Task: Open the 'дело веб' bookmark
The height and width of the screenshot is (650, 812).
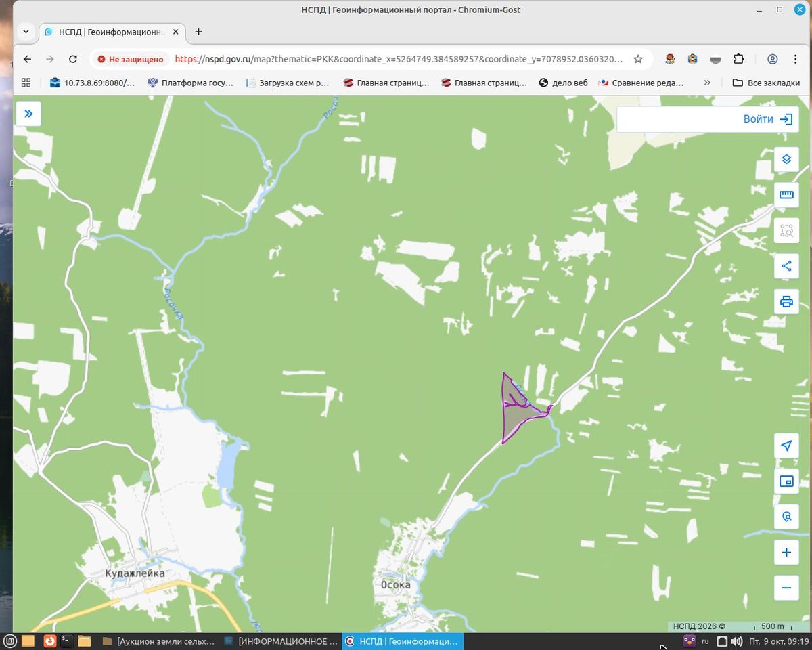Action: point(563,83)
